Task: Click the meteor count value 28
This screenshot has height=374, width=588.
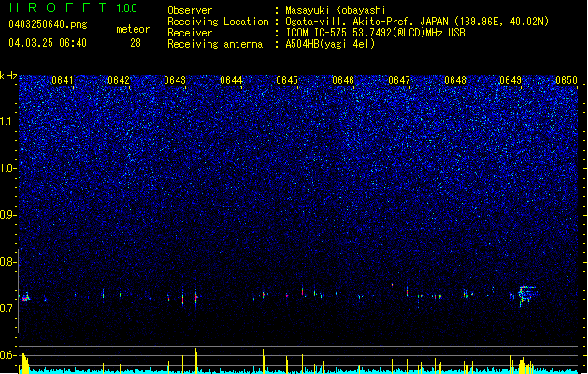Action: pyautogui.click(x=136, y=43)
